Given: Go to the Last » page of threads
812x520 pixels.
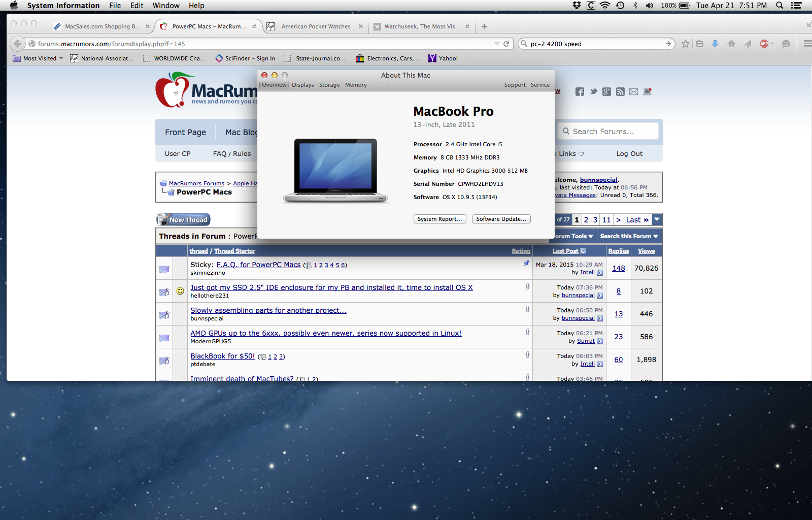Looking at the screenshot, I should coord(637,220).
